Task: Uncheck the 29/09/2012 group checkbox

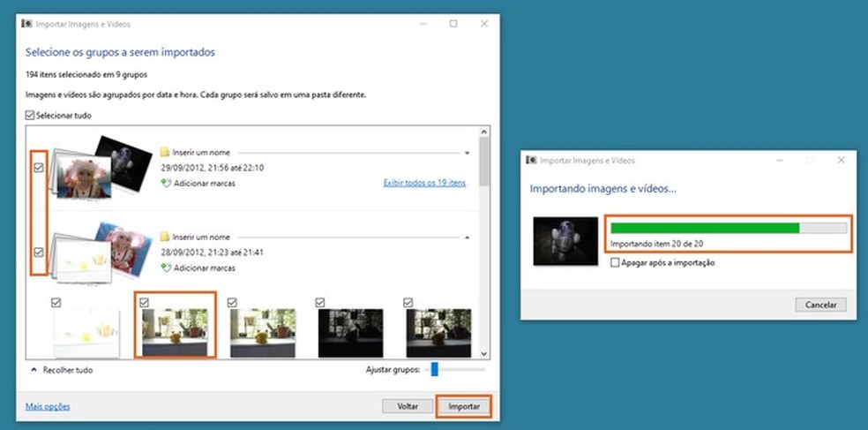Action: tap(38, 168)
